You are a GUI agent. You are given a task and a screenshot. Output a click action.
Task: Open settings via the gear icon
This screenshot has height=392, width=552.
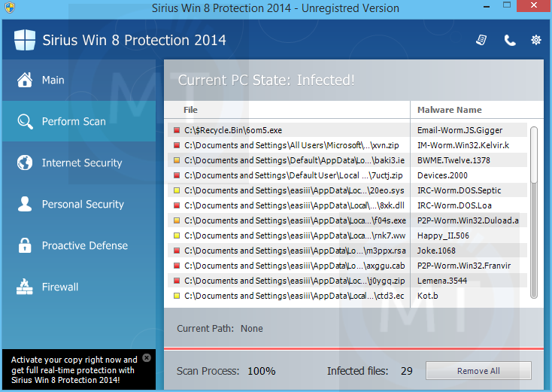pyautogui.click(x=535, y=40)
